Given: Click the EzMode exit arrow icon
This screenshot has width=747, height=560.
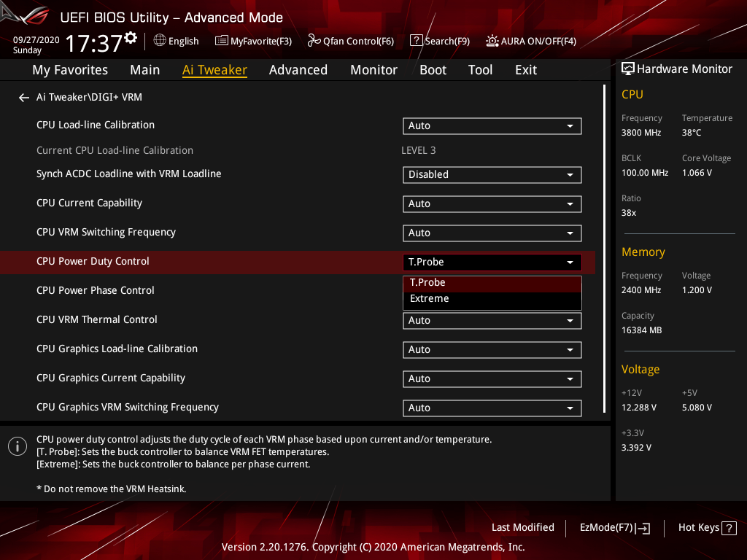Looking at the screenshot, I should (643, 528).
